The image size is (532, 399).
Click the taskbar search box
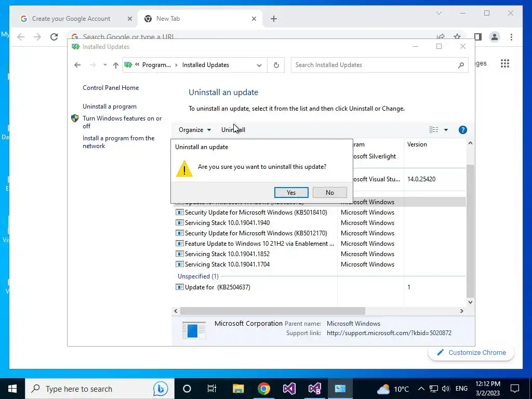pos(99,389)
